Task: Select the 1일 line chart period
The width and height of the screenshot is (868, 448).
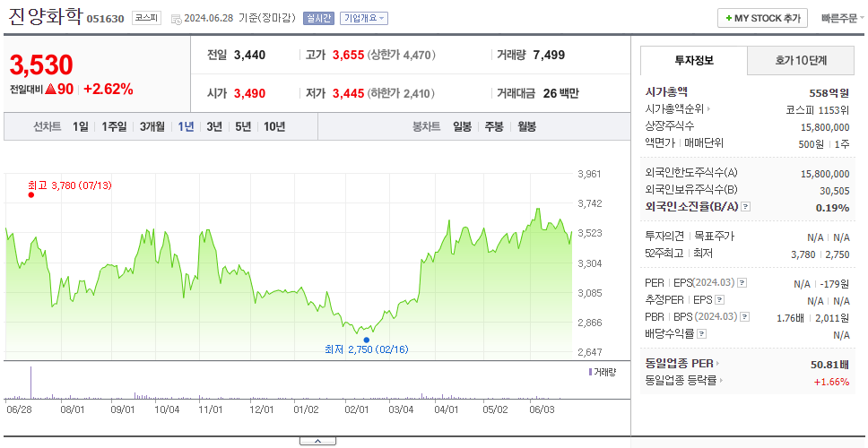Action: coord(81,126)
